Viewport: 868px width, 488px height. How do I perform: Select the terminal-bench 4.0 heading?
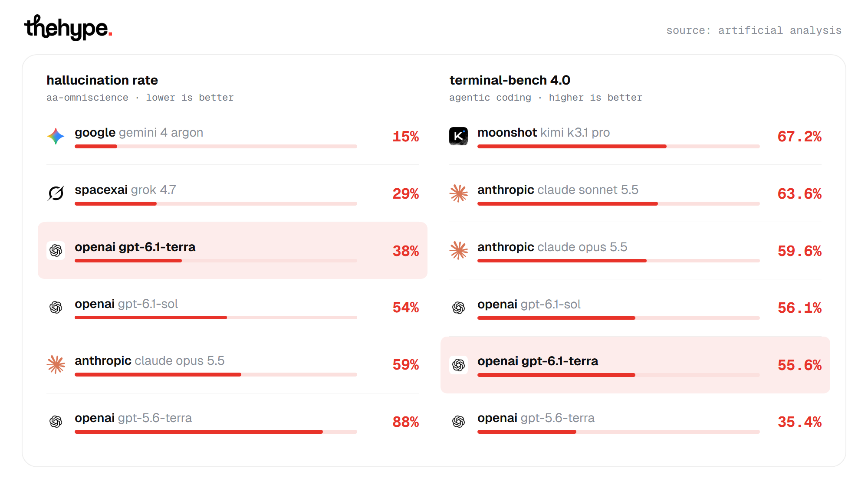510,80
